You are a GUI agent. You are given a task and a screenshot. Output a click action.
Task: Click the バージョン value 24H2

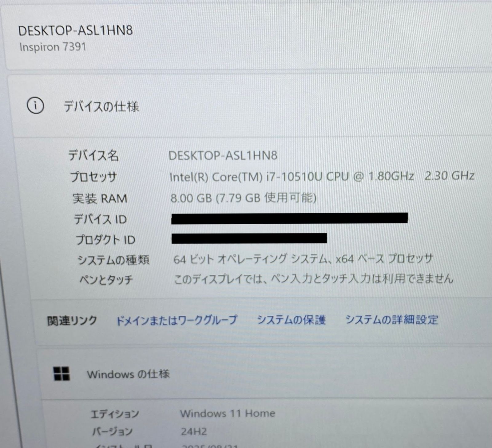click(194, 431)
